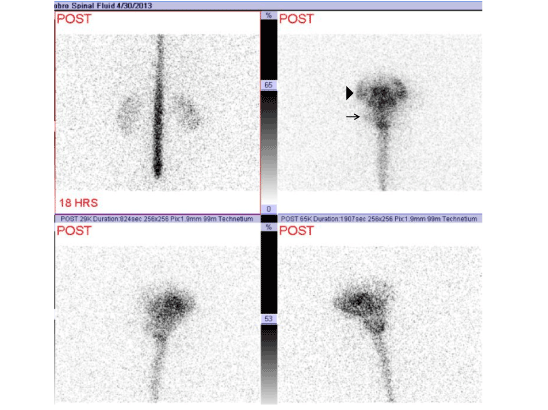Select the bottom-right lateral head image

pyautogui.click(x=380, y=314)
